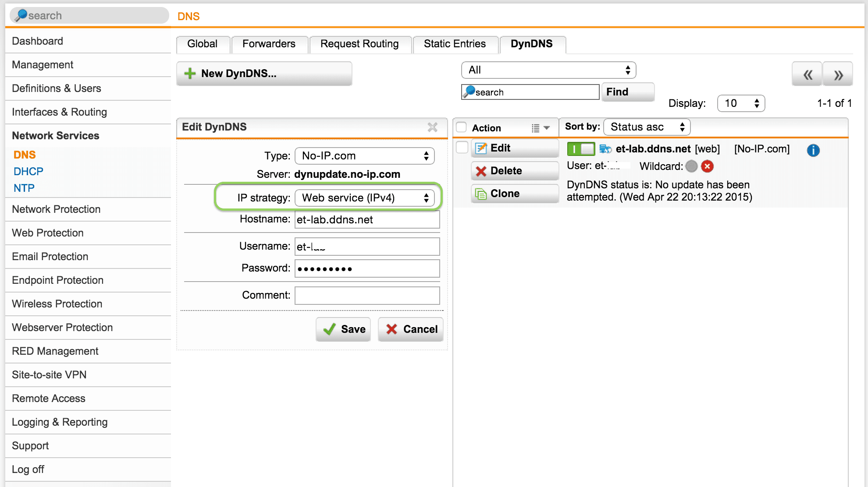Open Interfaces & Routing menu

click(88, 112)
